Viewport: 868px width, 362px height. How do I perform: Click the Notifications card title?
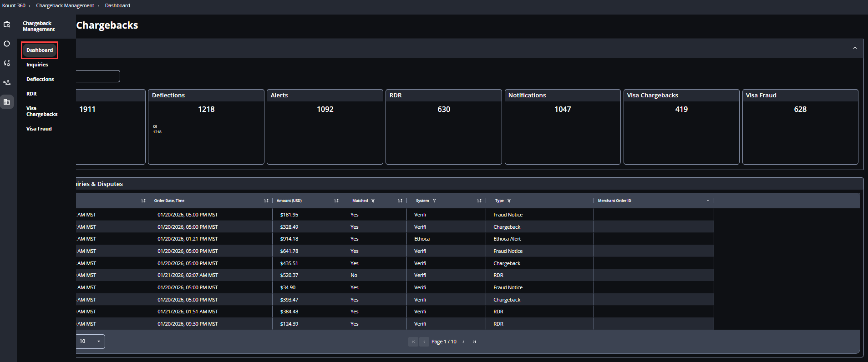pyautogui.click(x=527, y=95)
